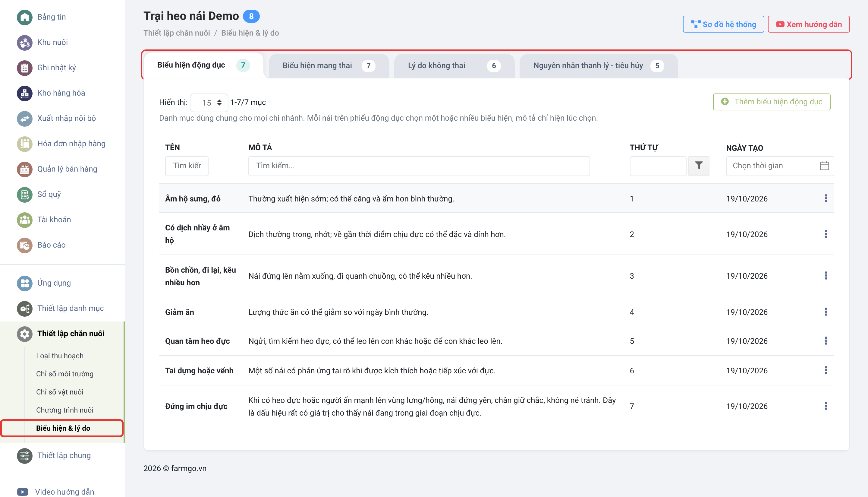Click the Thứ tự filter funnel icon
The image size is (868, 497).
[699, 166]
